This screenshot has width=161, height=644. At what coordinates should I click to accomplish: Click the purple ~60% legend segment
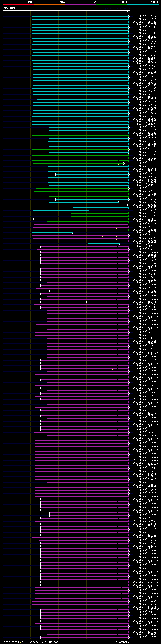coord(80,5)
